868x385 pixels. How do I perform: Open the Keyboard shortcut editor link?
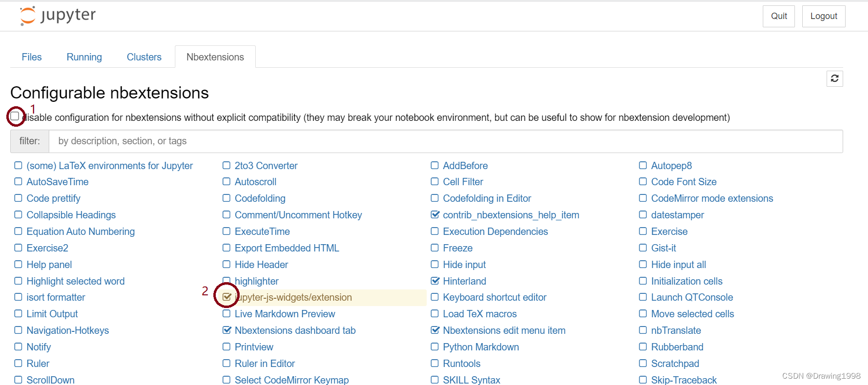pyautogui.click(x=495, y=297)
